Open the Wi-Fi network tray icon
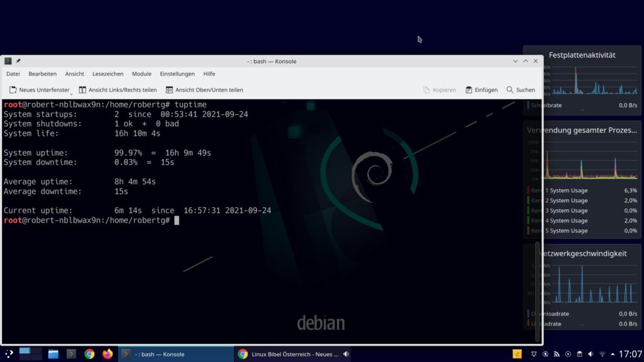Viewport: 644px width, 362px height. (x=602, y=354)
